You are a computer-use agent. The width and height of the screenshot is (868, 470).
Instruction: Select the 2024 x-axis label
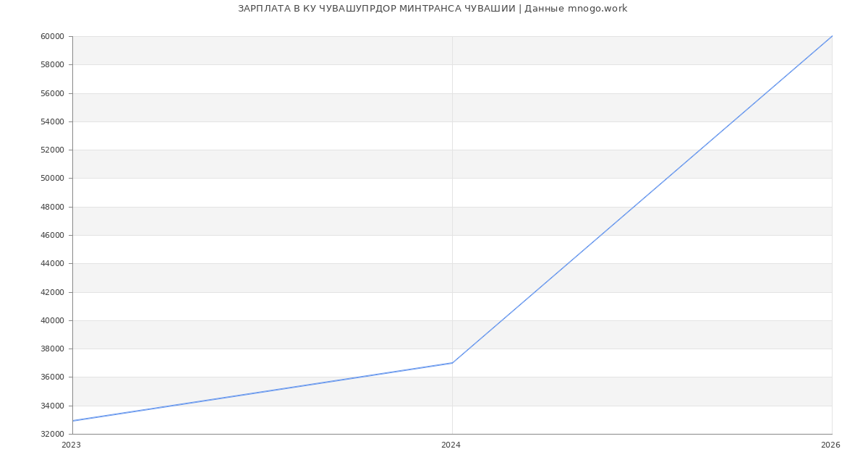coord(451,445)
